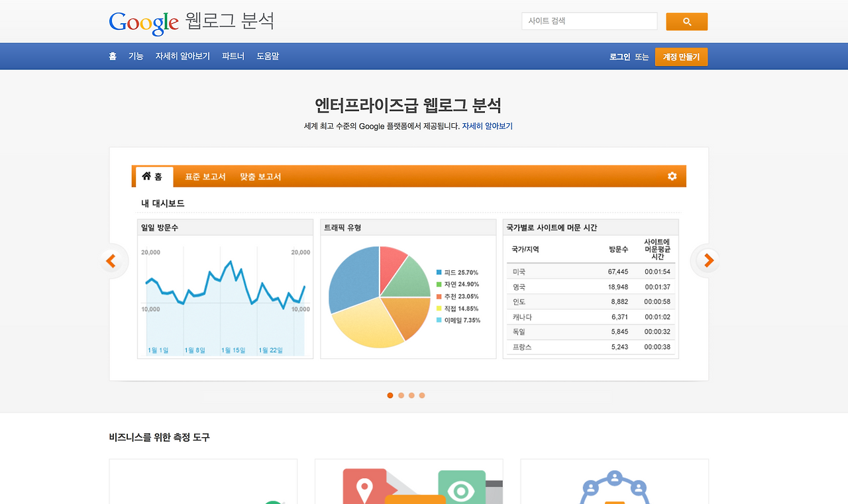Image resolution: width=848 pixels, height=504 pixels.
Task: Open the 기능 navigation item
Action: pos(136,56)
